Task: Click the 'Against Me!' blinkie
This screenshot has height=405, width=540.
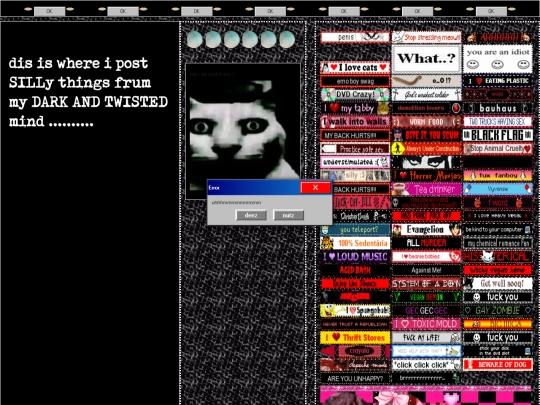Action: 426,270
